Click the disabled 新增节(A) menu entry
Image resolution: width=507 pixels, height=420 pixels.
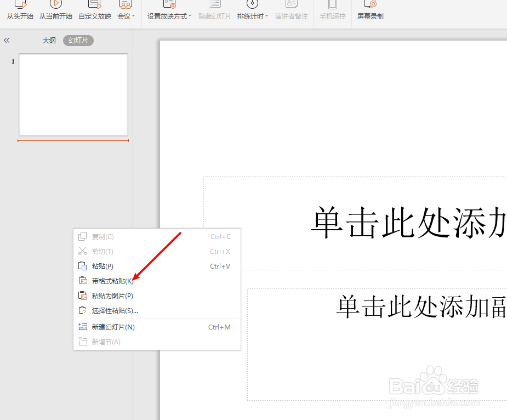click(x=157, y=342)
